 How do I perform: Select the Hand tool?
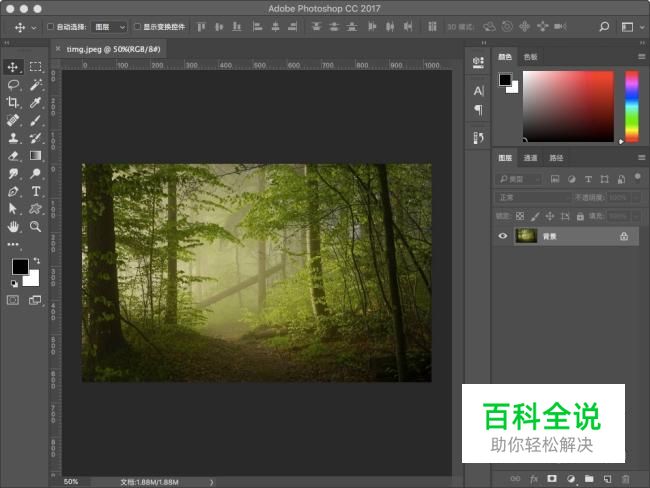(x=14, y=227)
